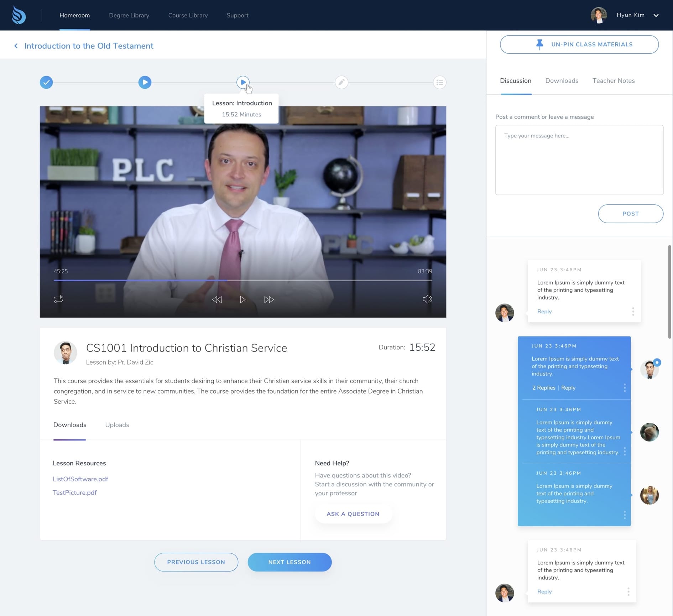The image size is (673, 616).
Task: Go to Homeroom in the top navigation
Action: coord(74,15)
